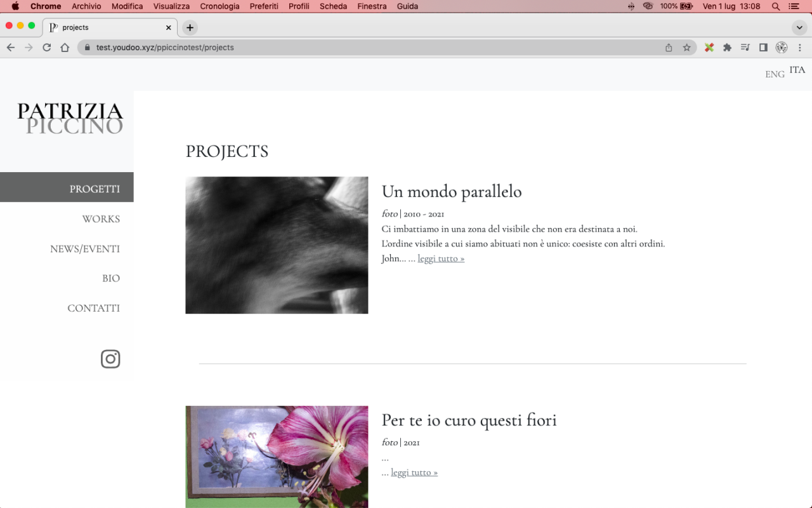Image resolution: width=812 pixels, height=508 pixels.
Task: Expand the tab search dropdown arrow
Action: coord(799,27)
